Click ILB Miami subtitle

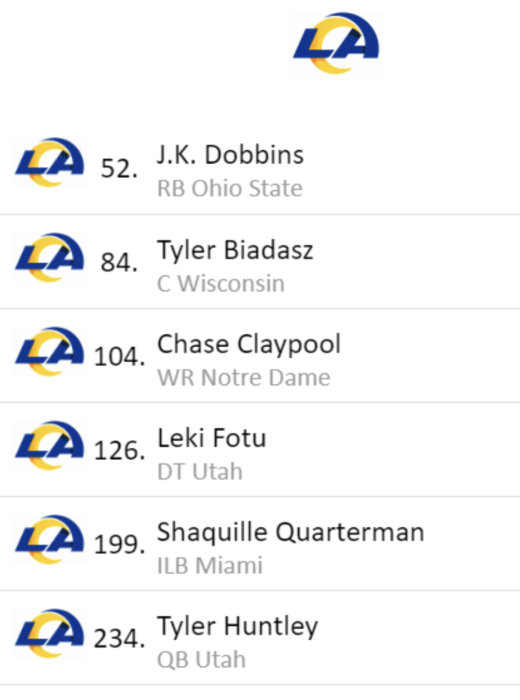point(210,566)
